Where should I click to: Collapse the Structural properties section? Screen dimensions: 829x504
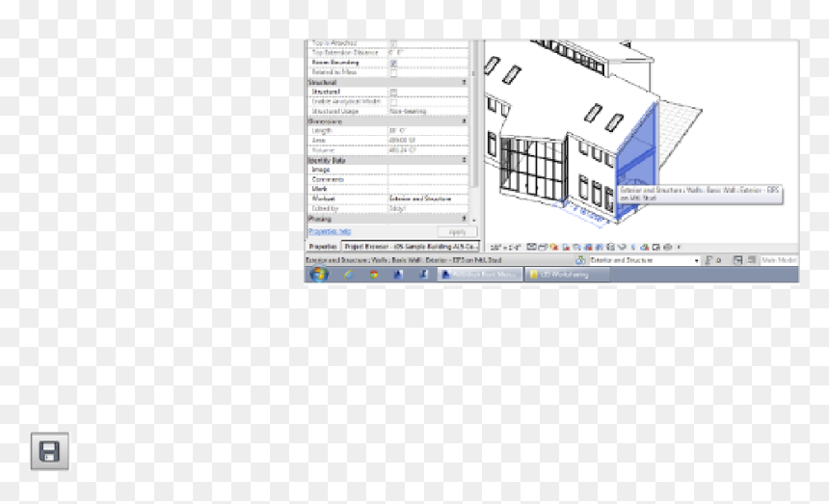click(465, 83)
